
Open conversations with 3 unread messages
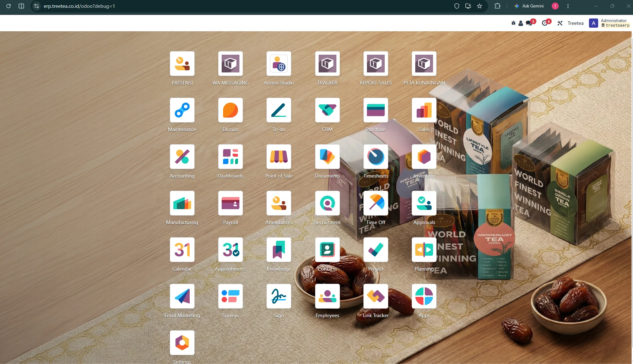tap(530, 23)
